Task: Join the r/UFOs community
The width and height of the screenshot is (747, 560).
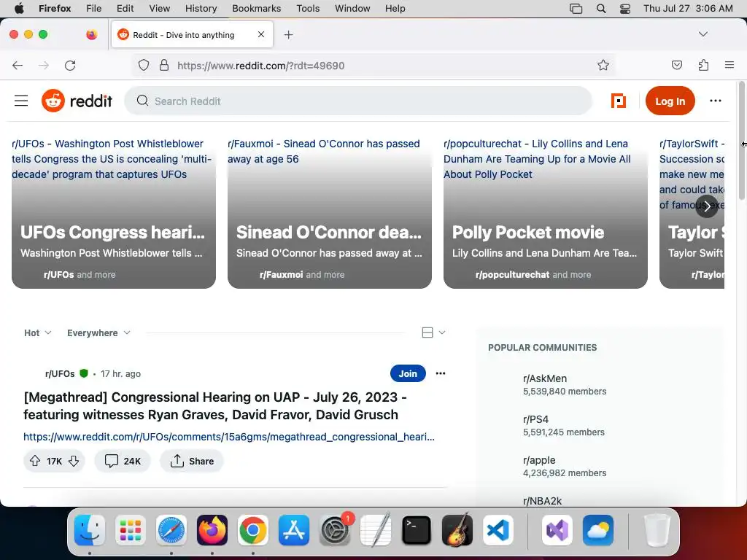Action: (408, 373)
